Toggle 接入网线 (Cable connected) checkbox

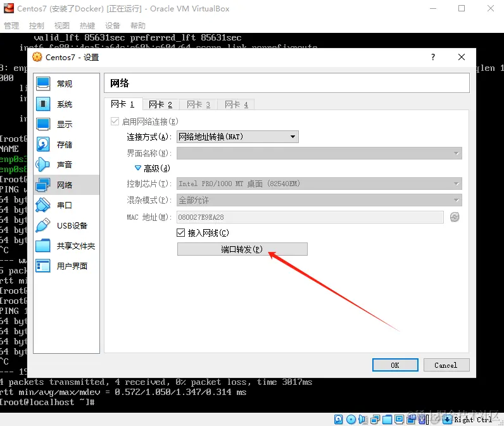(x=181, y=232)
